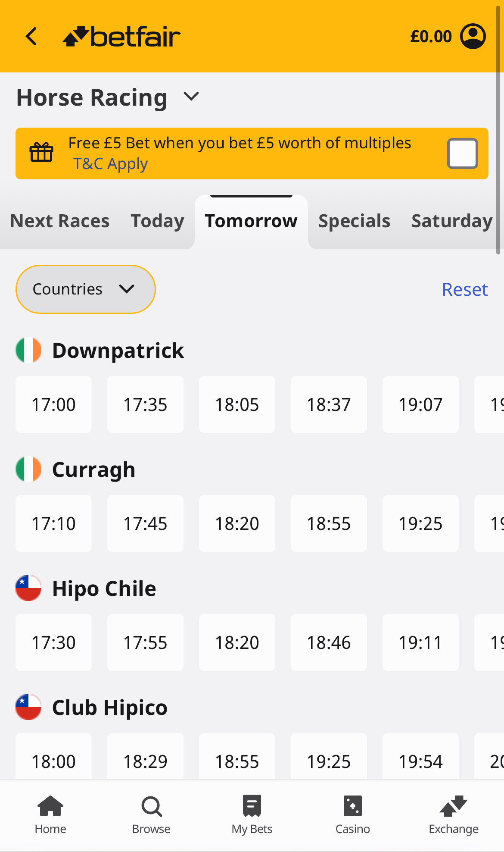The height and width of the screenshot is (852, 504).
Task: Click the £0.00 balance display
Action: pos(431,36)
